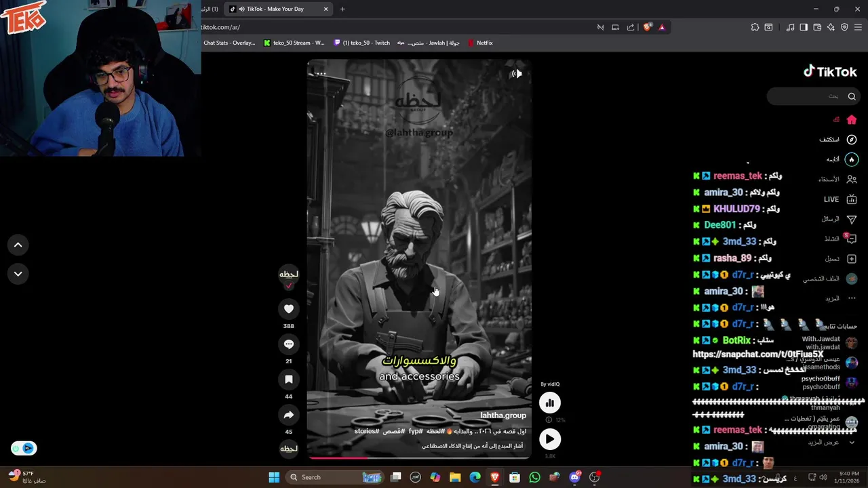This screenshot has width=868, height=488.
Task: Open the creator avatar above like button
Action: point(289,274)
